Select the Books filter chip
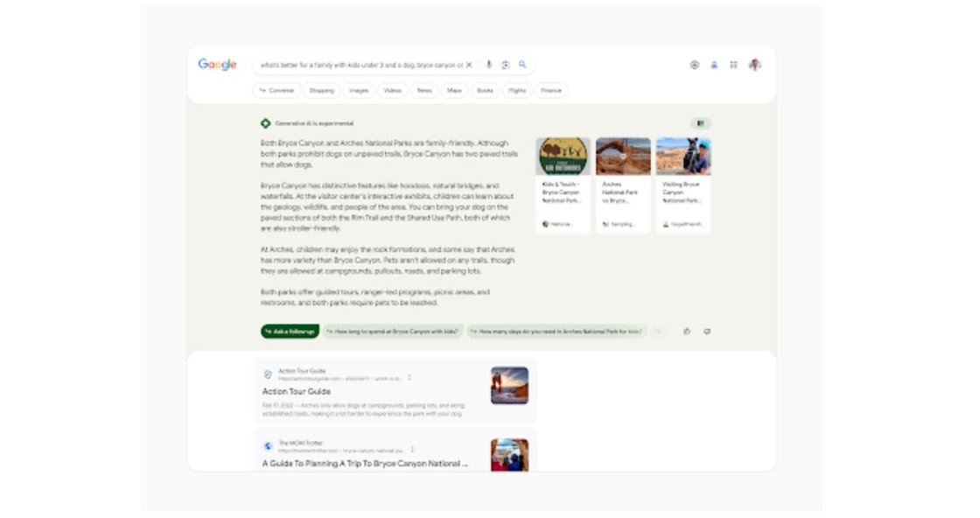Viewport: 980px width, 518px height. click(x=485, y=90)
